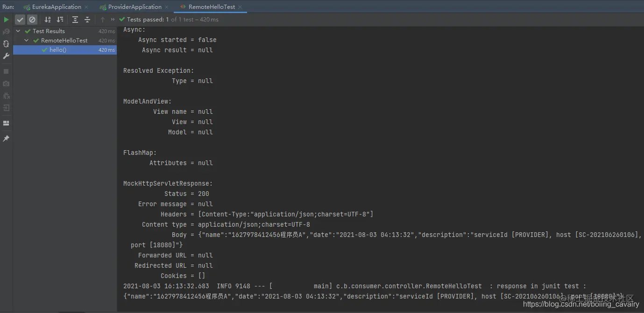
Task: Click the 'Async:' header line
Action: [134, 29]
